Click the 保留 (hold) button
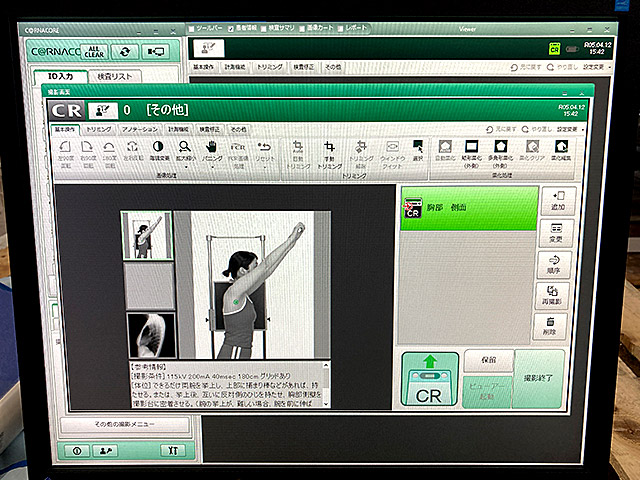 tap(489, 360)
